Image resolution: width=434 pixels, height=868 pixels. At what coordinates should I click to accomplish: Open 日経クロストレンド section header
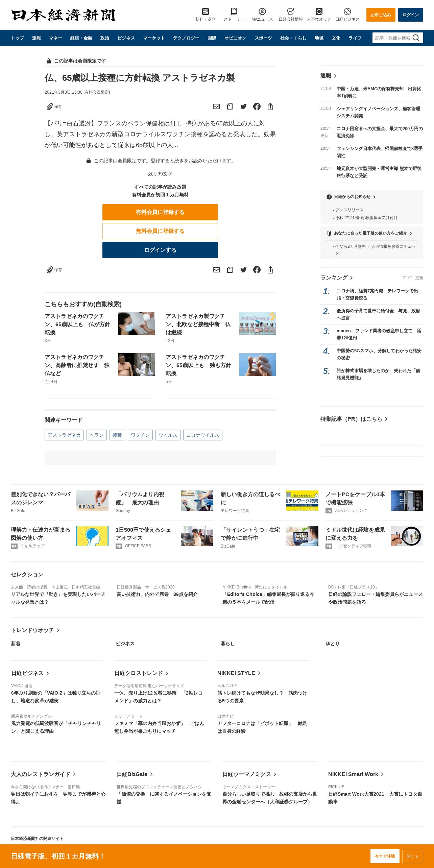(x=141, y=673)
